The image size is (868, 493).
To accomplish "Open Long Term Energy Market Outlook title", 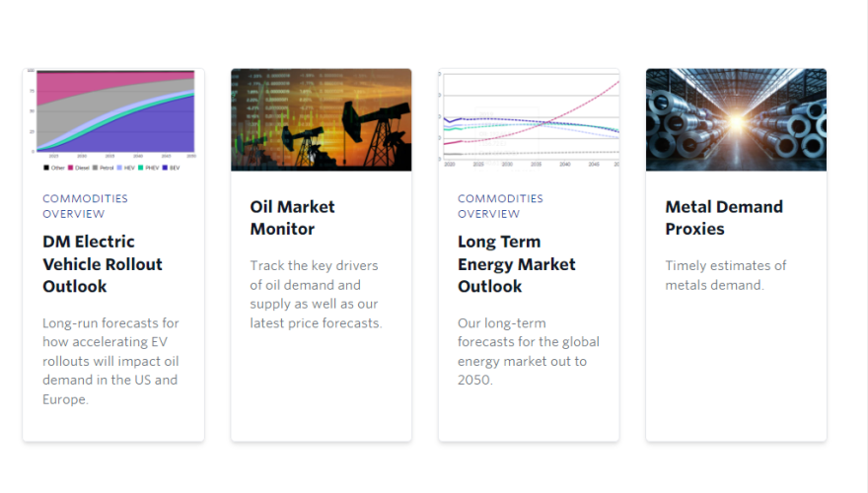I will (x=517, y=263).
